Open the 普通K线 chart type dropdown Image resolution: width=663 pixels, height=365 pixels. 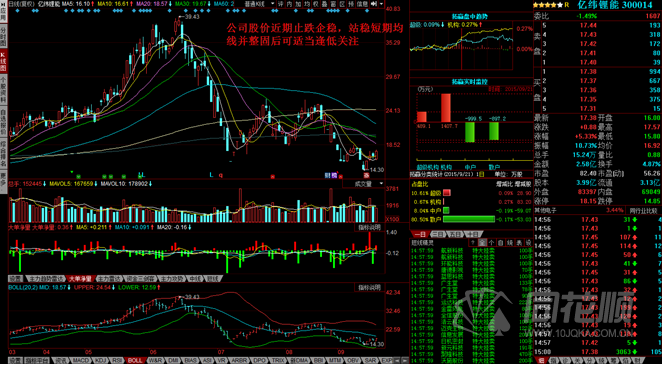260,4
